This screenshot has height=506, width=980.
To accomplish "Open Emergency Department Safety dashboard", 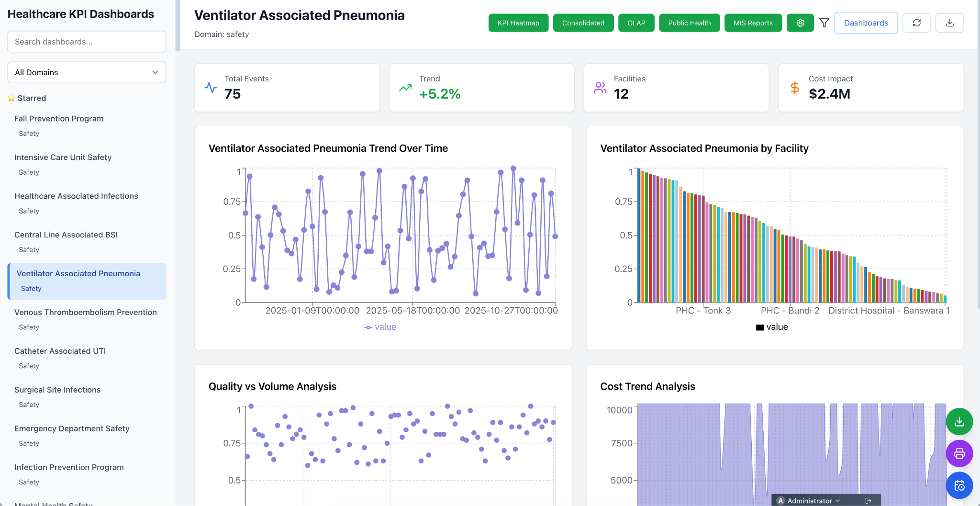I will (87, 436).
